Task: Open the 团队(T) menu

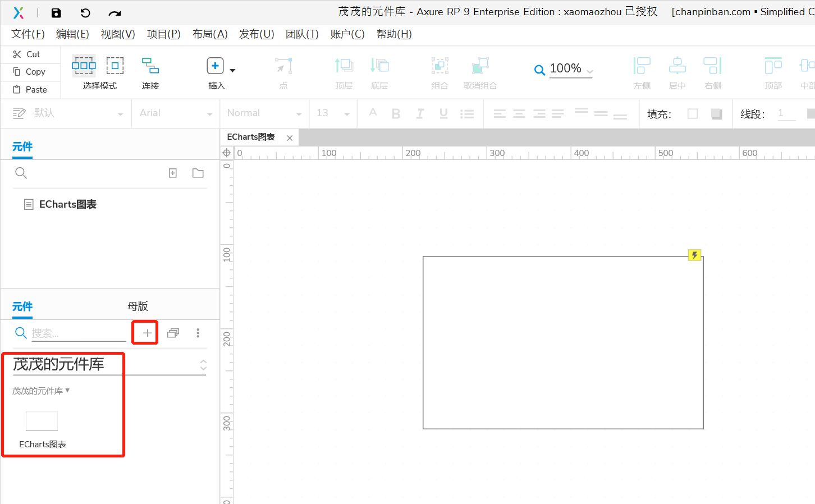Action: [302, 34]
